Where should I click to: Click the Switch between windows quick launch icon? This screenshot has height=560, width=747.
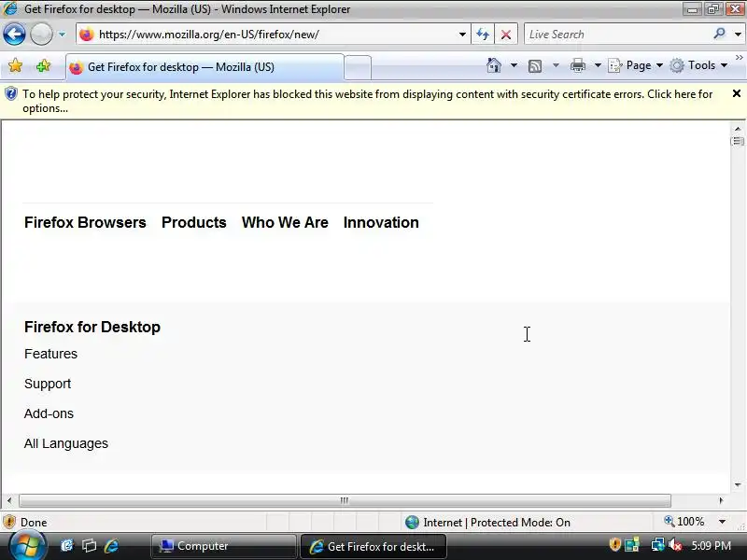[89, 546]
